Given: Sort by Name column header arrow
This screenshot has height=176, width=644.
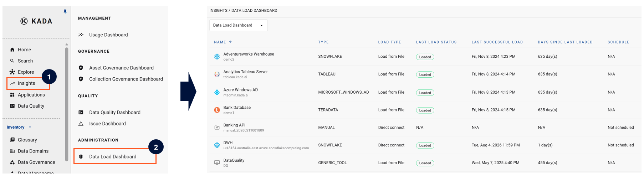Looking at the screenshot, I should point(230,42).
